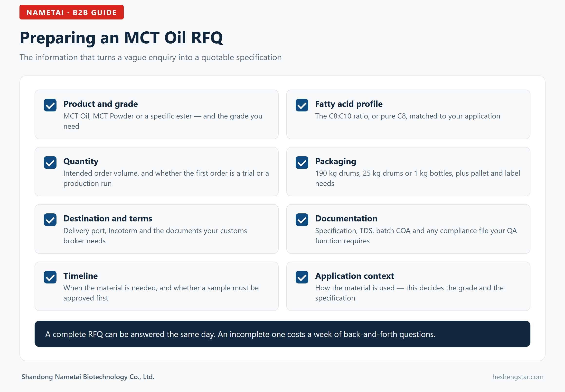Toggle the Timeline checkbox
The width and height of the screenshot is (565, 392).
(50, 277)
